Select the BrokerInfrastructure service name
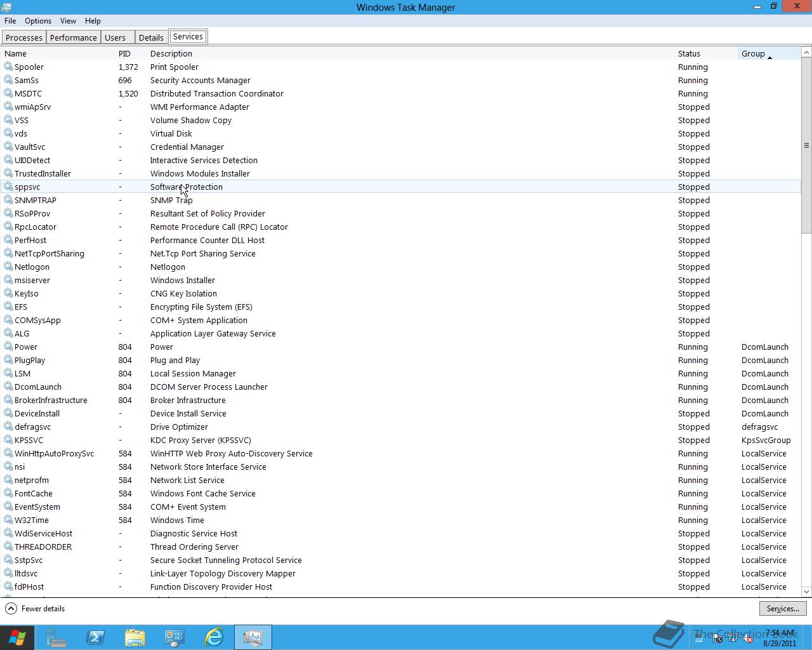Viewport: 812px width, 650px height. coord(51,400)
